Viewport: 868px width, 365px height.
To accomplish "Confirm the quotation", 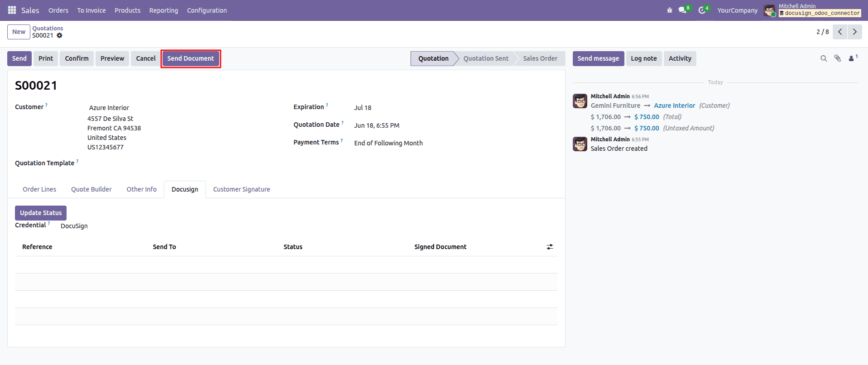I will tap(77, 58).
